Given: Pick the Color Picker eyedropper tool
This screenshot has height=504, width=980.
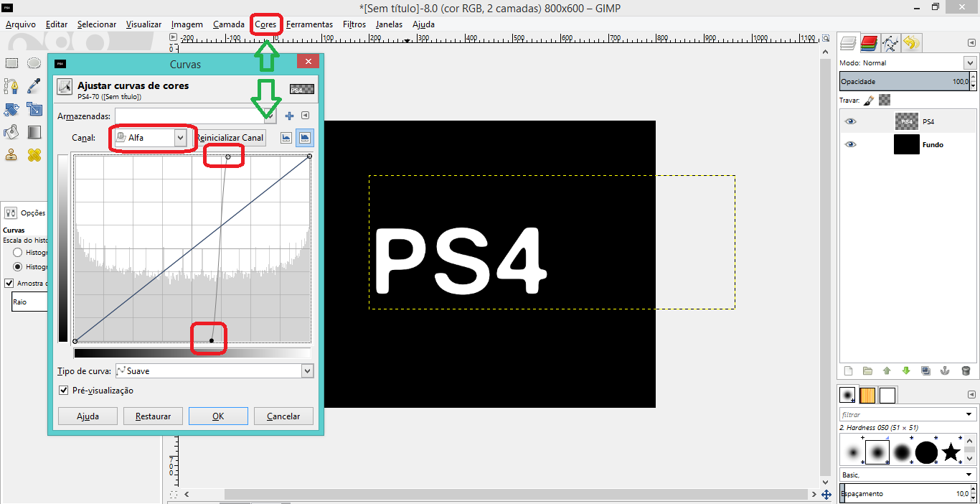Looking at the screenshot, I should (34, 87).
